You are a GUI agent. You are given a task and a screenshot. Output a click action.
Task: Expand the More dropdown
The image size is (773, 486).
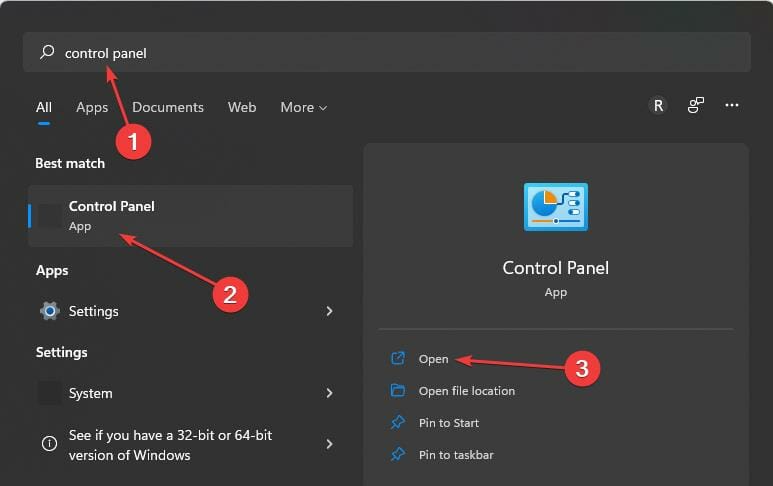[x=303, y=107]
